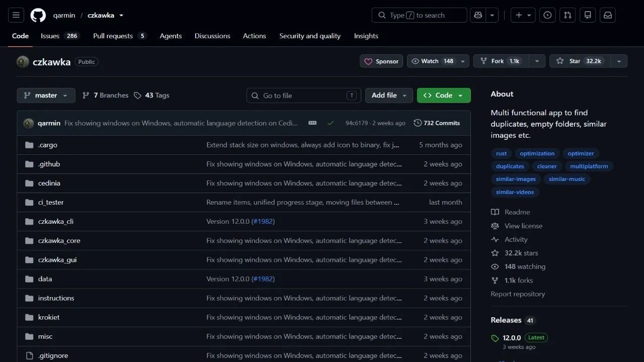
Task: Open commit hash 94c6179
Action: point(357,123)
